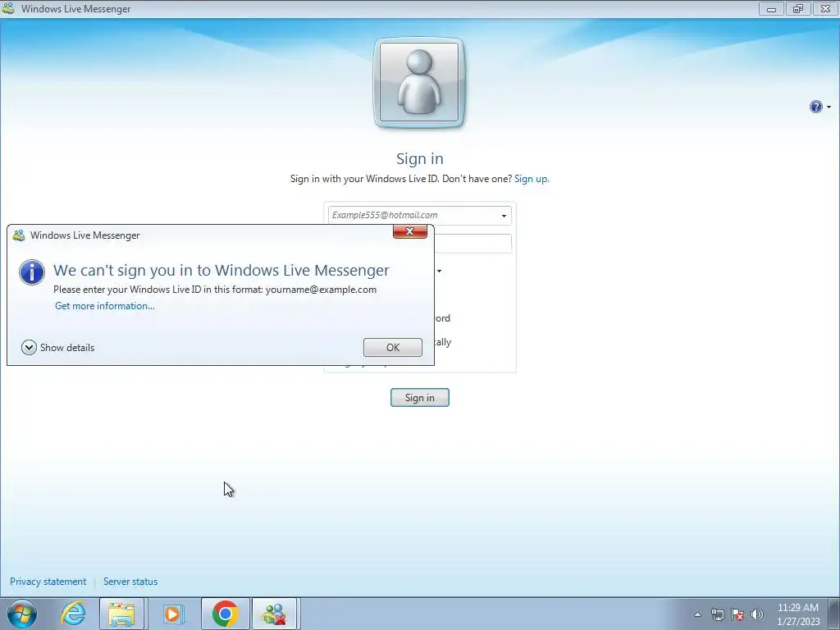840x630 pixels.
Task: Click the blue information icon in dialog
Action: pyautogui.click(x=32, y=272)
